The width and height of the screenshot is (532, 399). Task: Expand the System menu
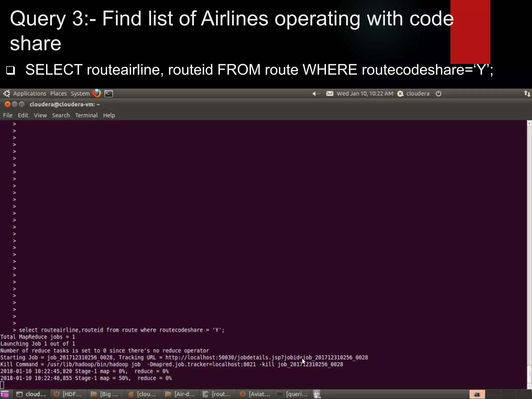click(x=80, y=94)
